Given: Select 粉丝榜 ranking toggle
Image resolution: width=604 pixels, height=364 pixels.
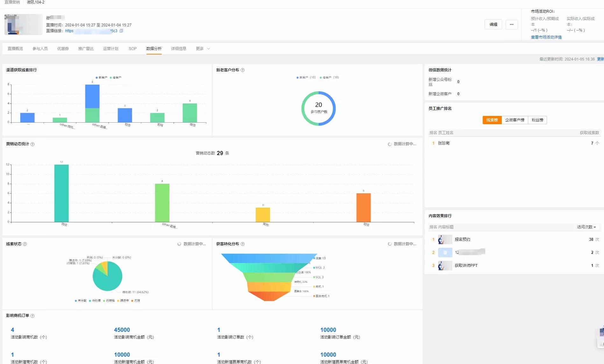Looking at the screenshot, I should point(537,120).
